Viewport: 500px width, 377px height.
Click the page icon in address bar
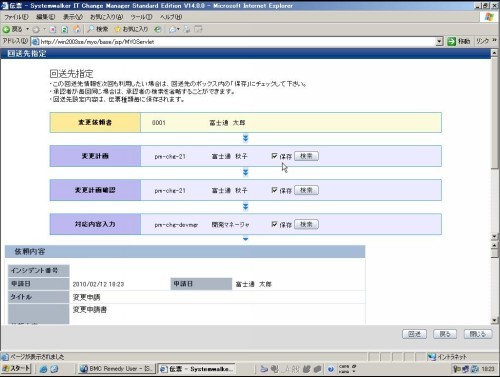point(35,42)
